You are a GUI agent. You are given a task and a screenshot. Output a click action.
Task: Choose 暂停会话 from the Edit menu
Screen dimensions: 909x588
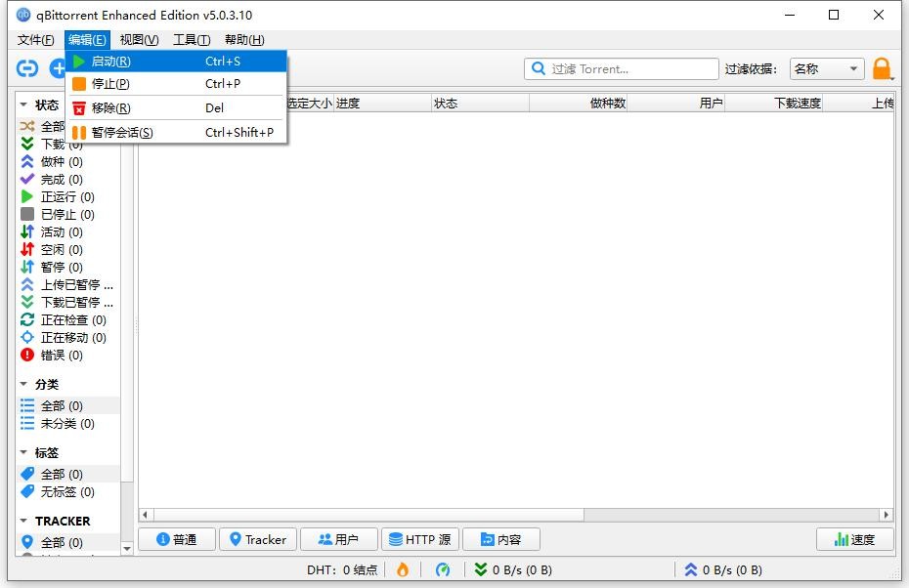(x=121, y=133)
